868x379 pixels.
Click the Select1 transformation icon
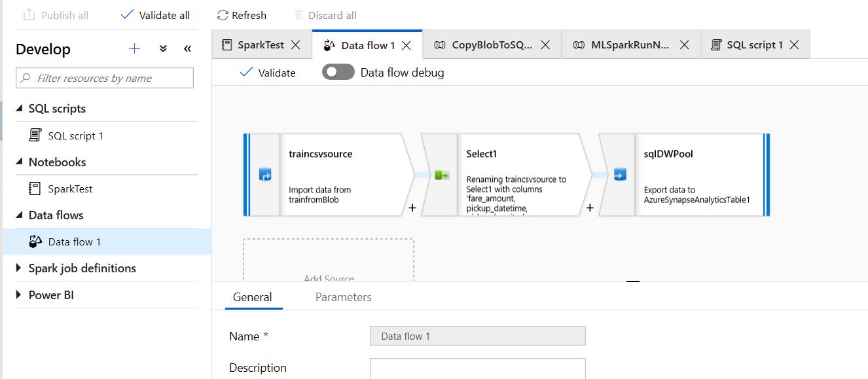click(442, 175)
